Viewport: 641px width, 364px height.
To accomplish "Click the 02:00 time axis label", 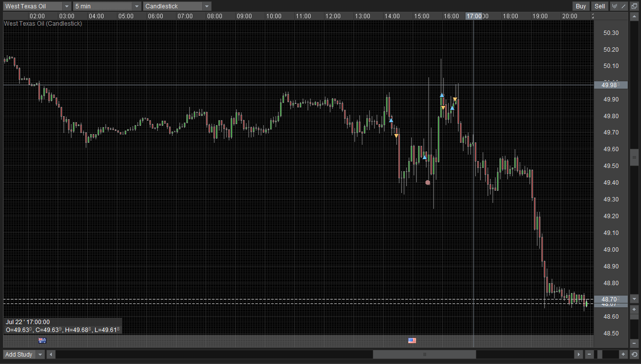I will [37, 16].
